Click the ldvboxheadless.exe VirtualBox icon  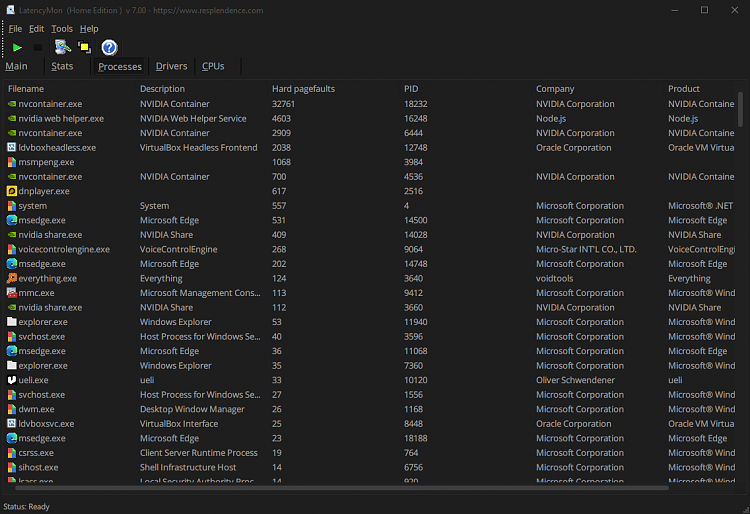[x=11, y=148]
